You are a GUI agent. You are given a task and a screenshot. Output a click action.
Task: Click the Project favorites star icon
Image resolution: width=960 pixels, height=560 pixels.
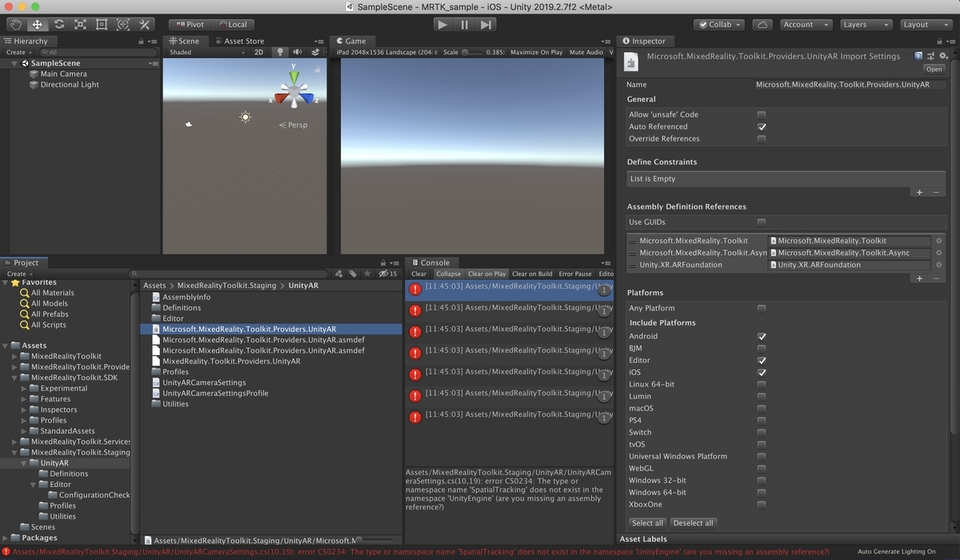(367, 274)
